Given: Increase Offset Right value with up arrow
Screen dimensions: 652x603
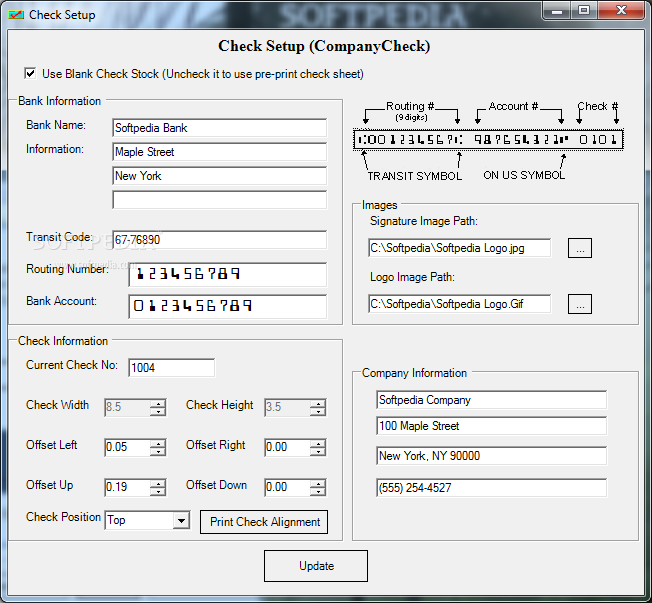Looking at the screenshot, I should coord(318,443).
